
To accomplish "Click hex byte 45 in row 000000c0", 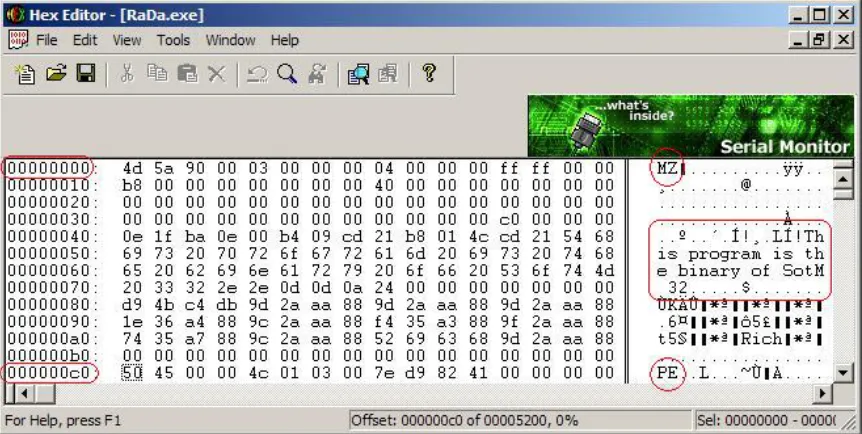I will [163, 373].
